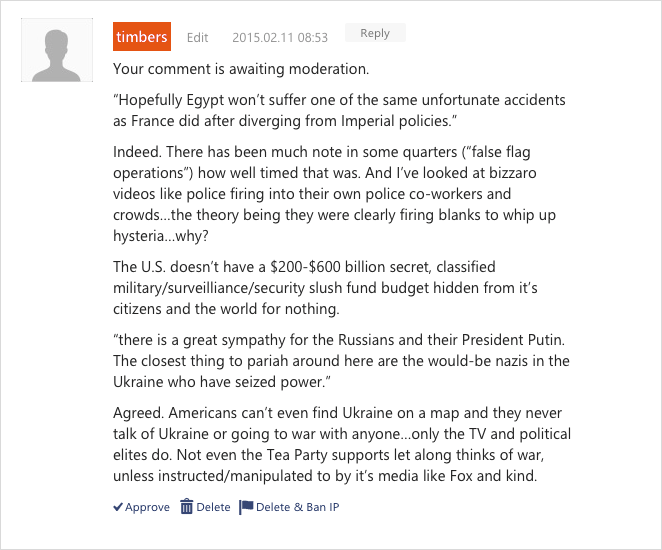Select the Delete text link
Screen dimensions: 662x550
(213, 507)
